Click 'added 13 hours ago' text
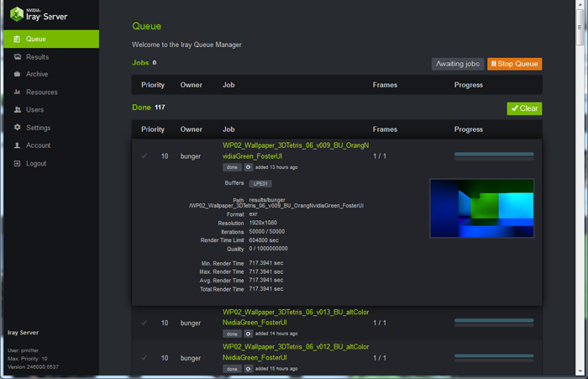Image resolution: width=588 pixels, height=379 pixels. [x=276, y=167]
